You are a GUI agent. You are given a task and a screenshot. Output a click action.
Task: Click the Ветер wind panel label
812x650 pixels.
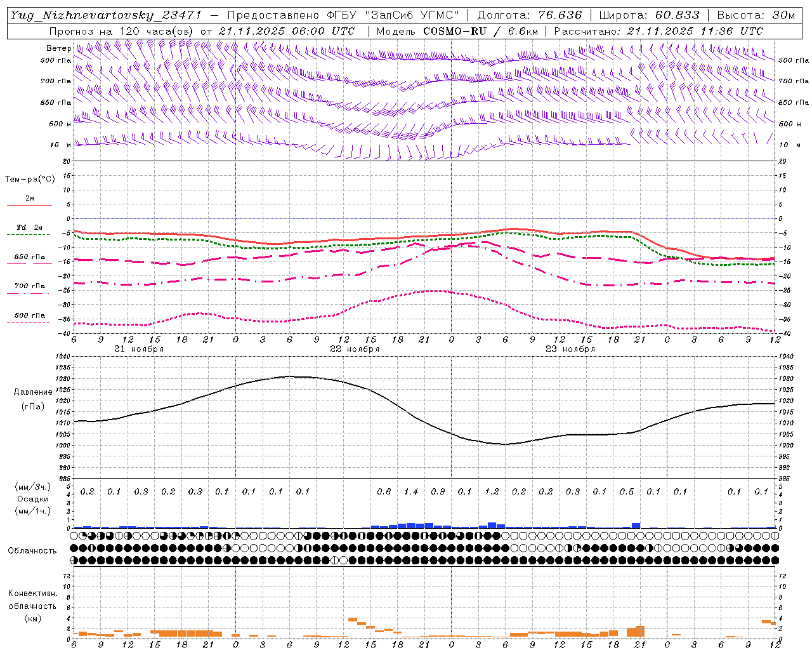coord(59,48)
